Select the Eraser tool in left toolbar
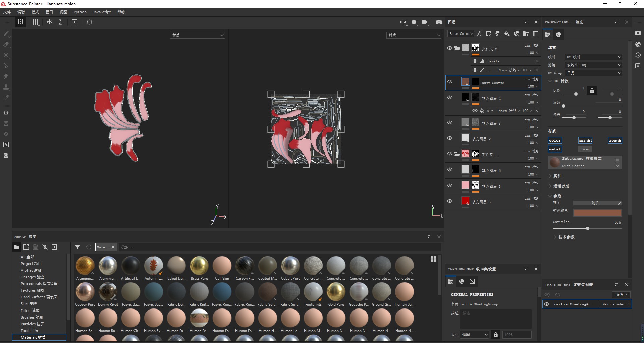This screenshot has width=644, height=343. point(6,44)
